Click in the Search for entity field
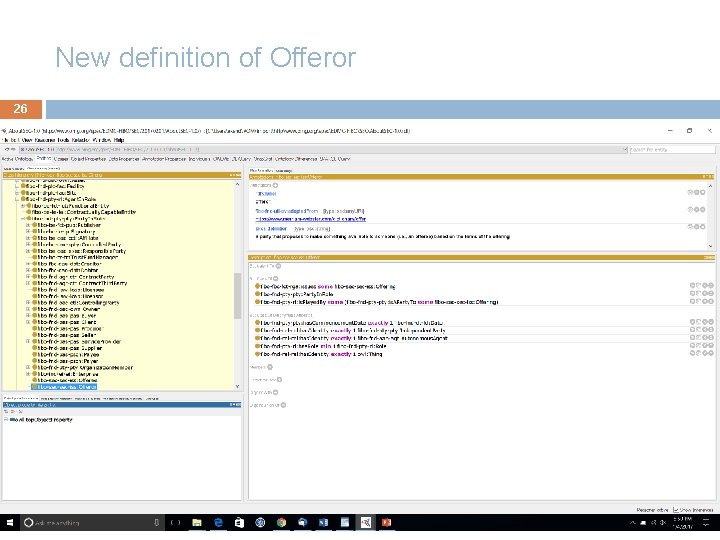This screenshot has height=540, width=720. (672, 150)
